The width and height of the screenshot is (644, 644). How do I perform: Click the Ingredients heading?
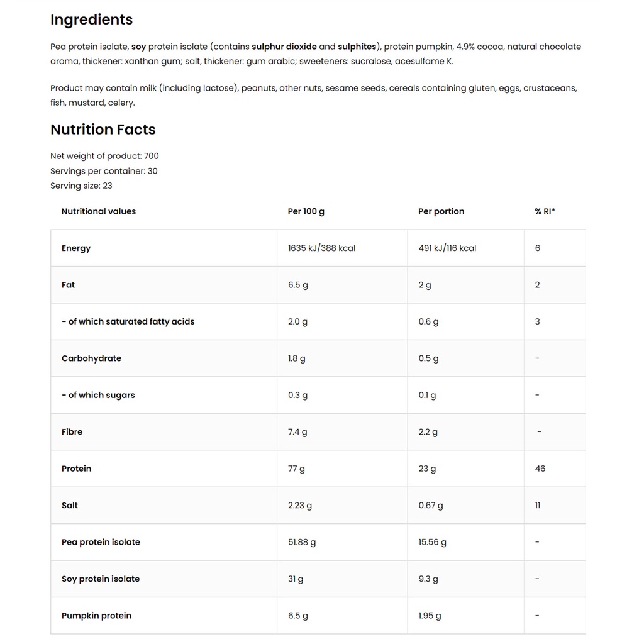coord(91,19)
